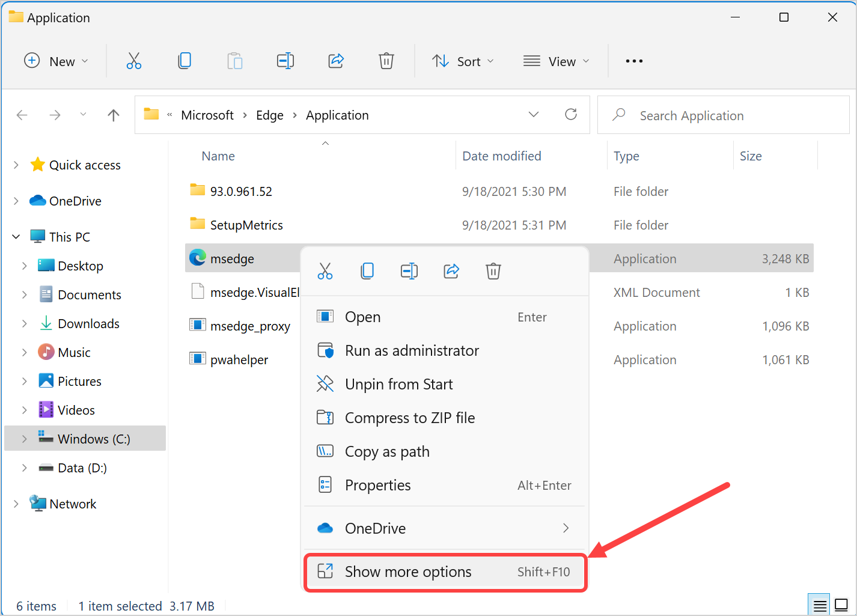Screen dimensions: 857x616
Task: Collapse the This PC tree in the sidebar
Action: click(16, 236)
